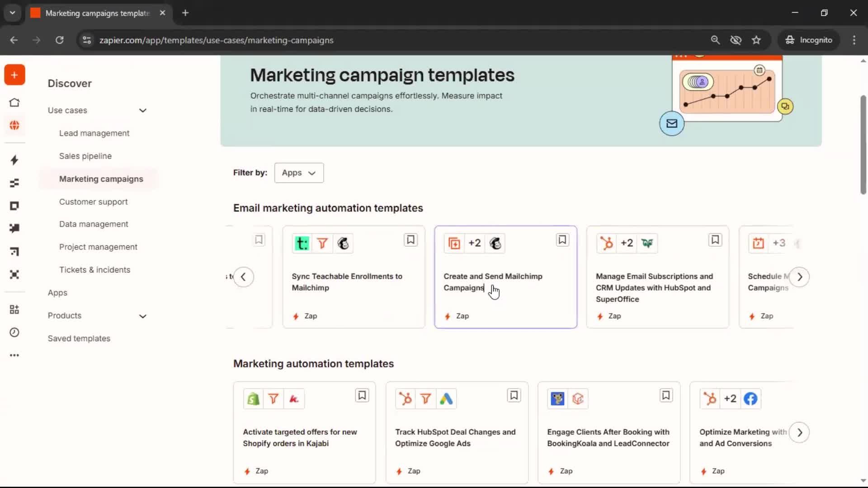This screenshot has height=488, width=868.
Task: Bookmark the Track HubSpot Deal Changes template
Action: [514, 395]
